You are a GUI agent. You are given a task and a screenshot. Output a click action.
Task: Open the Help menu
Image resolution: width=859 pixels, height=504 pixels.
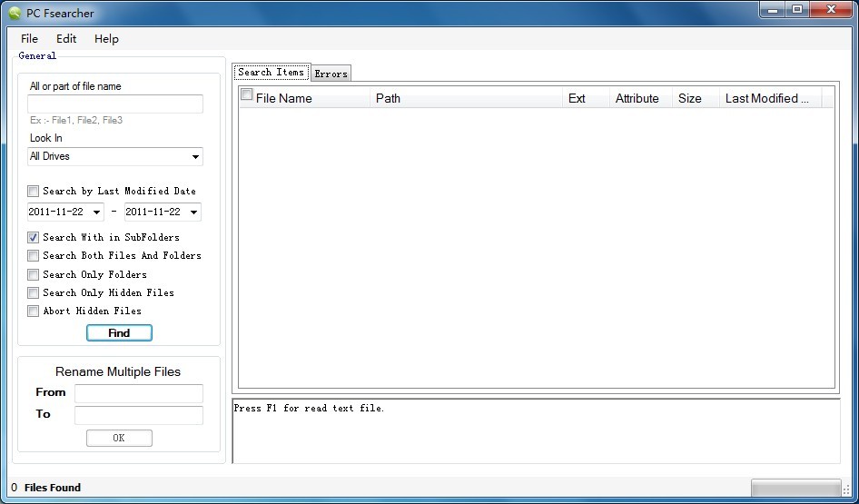pos(106,39)
